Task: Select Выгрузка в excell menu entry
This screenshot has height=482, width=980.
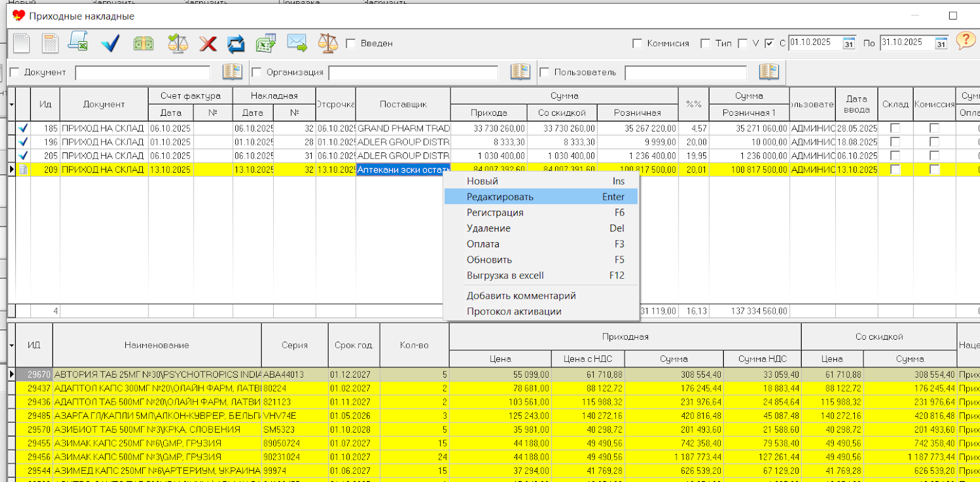Action: pos(505,276)
